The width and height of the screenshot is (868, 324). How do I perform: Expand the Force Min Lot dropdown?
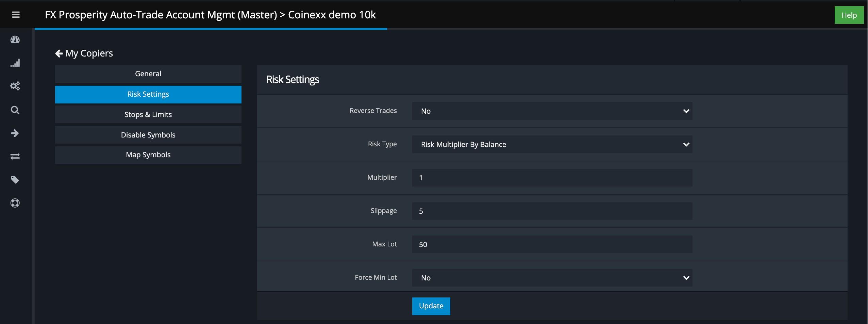tap(552, 278)
